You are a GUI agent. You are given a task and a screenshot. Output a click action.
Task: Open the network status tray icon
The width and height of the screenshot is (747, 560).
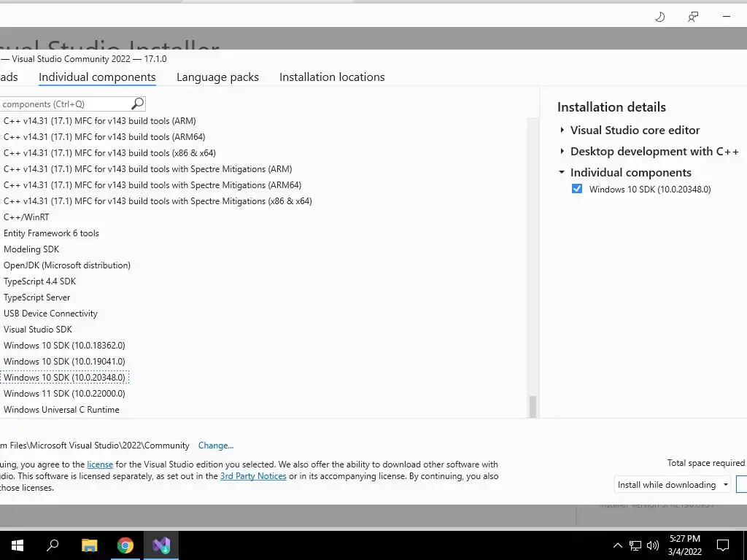(x=635, y=545)
